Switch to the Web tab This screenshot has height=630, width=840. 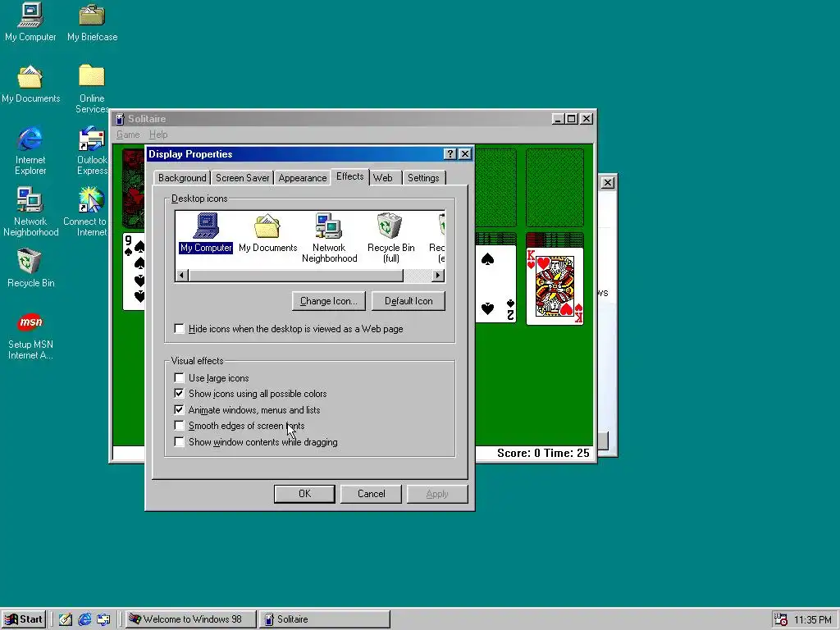pos(383,178)
